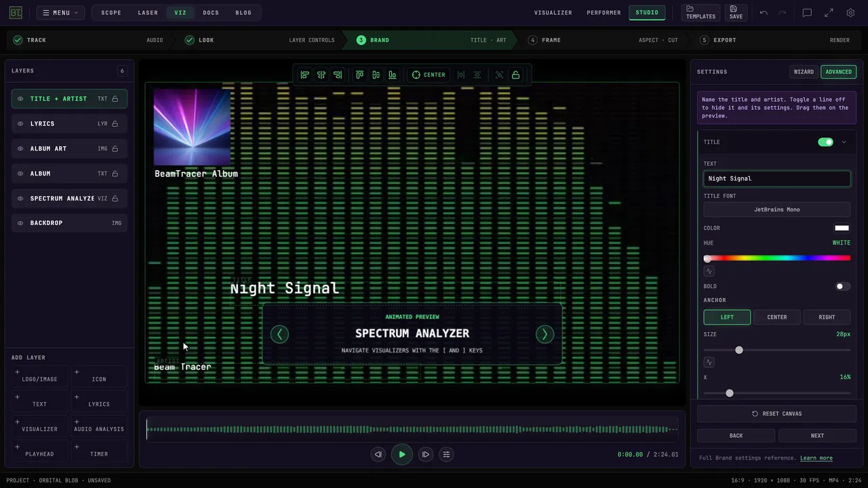
Task: Open the Templates button
Action: (701, 13)
